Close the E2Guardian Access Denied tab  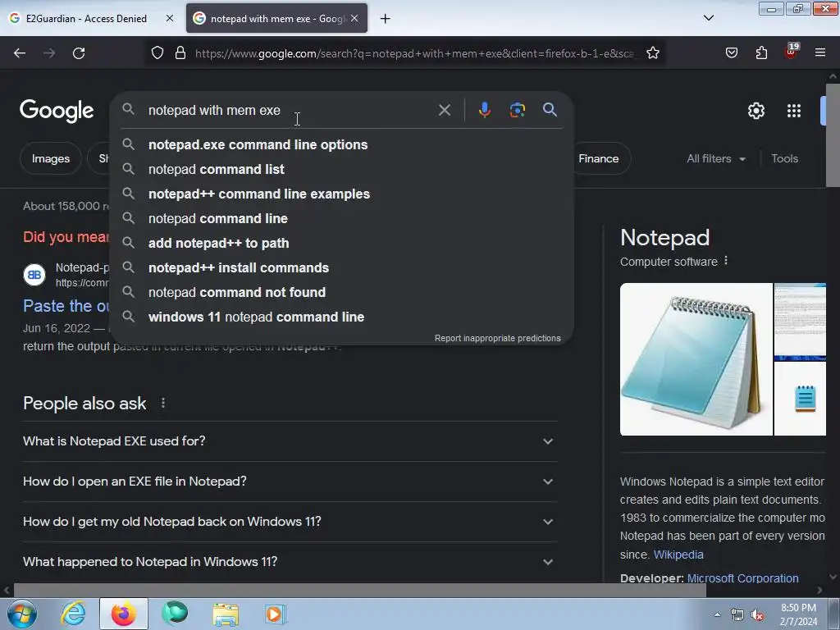pos(169,18)
